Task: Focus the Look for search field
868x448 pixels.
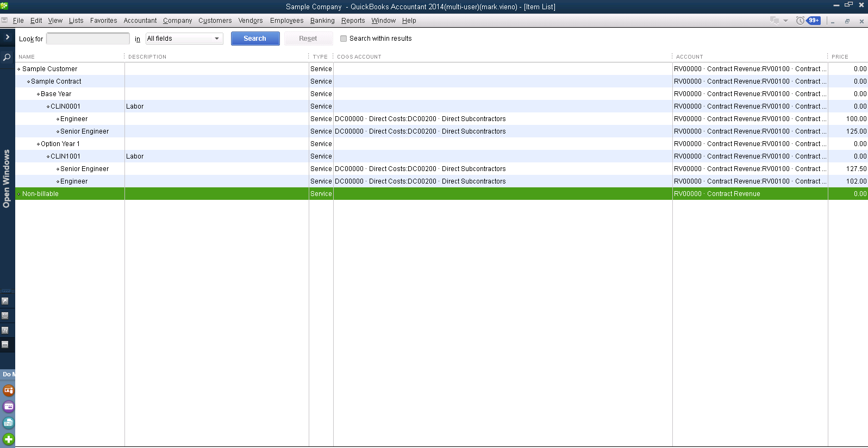Action: point(88,39)
